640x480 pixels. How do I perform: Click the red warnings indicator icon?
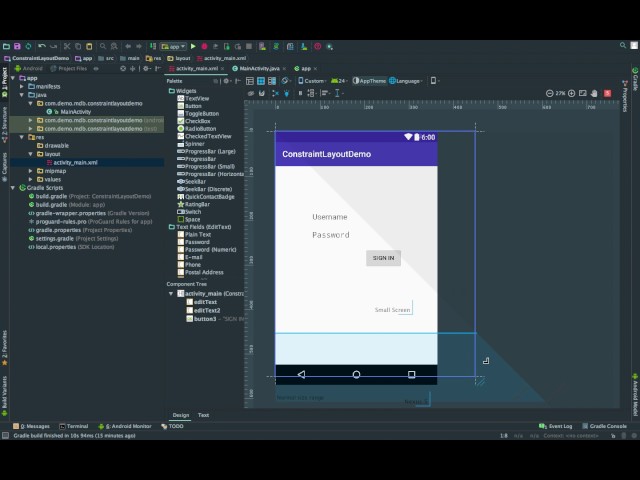[608, 93]
